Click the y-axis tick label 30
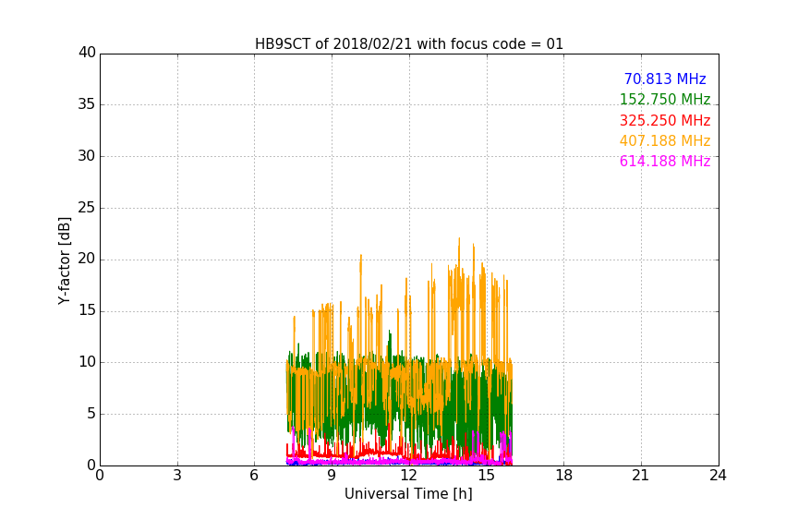This screenshot has height=532, width=798. pos(87,156)
